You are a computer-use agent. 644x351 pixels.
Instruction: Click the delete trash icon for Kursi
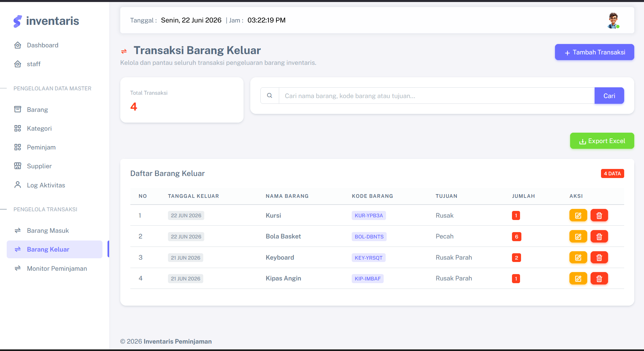pyautogui.click(x=599, y=215)
